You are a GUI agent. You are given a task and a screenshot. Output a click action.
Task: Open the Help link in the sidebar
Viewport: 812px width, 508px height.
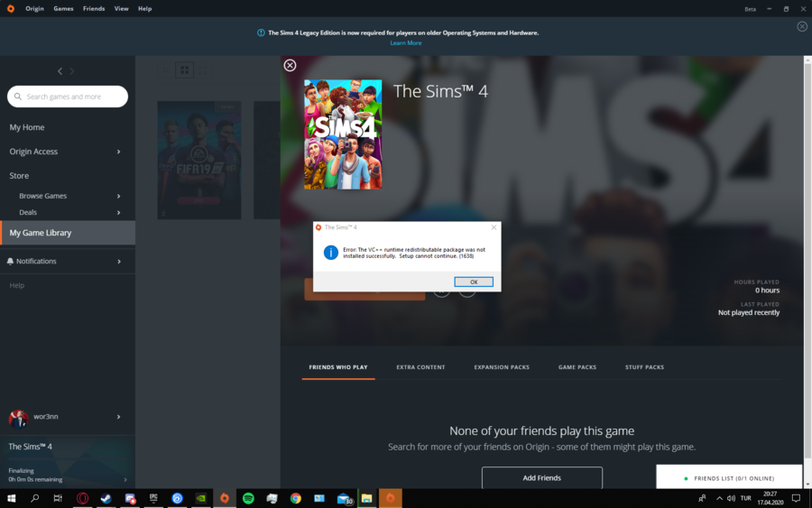tap(16, 285)
